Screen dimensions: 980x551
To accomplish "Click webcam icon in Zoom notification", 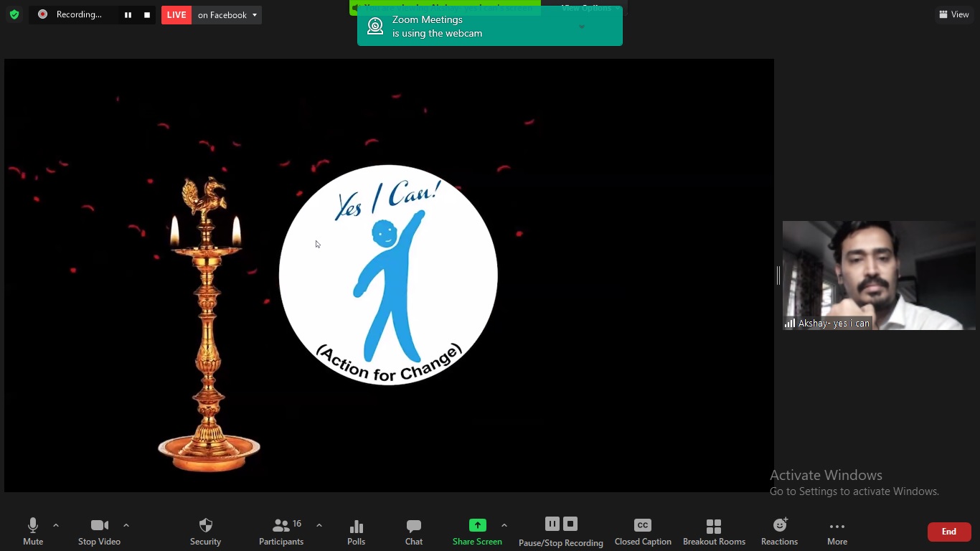I will tap(375, 27).
